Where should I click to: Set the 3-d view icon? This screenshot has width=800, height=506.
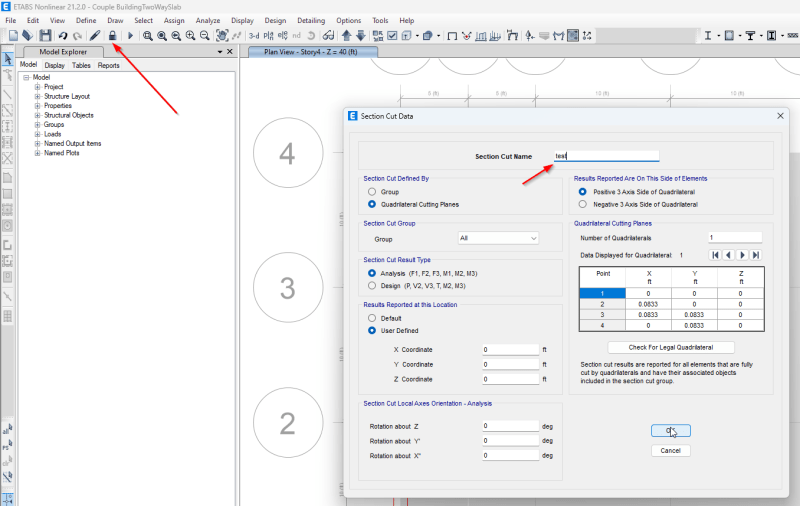point(254,36)
